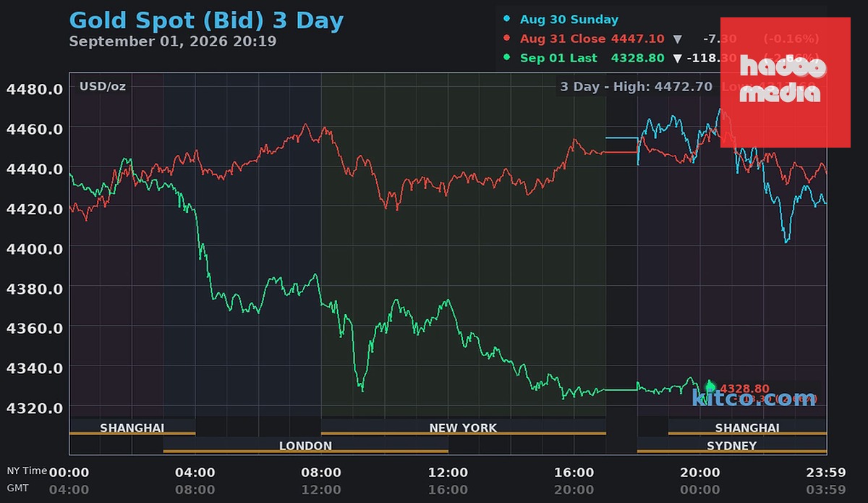The image size is (868, 503).
Task: Click the 4320.0 y-axis label
Action: (34, 407)
